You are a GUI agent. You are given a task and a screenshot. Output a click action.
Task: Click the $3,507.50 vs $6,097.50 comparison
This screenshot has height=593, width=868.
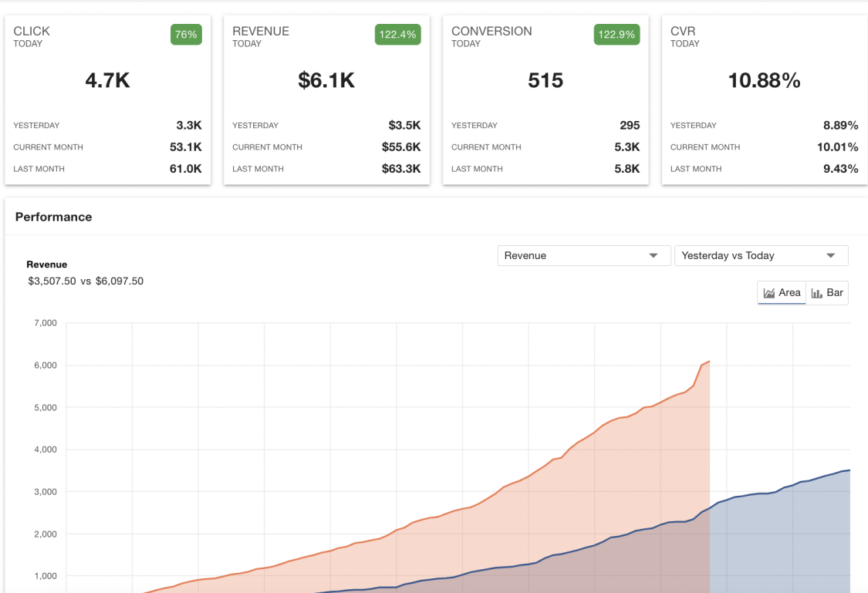86,281
